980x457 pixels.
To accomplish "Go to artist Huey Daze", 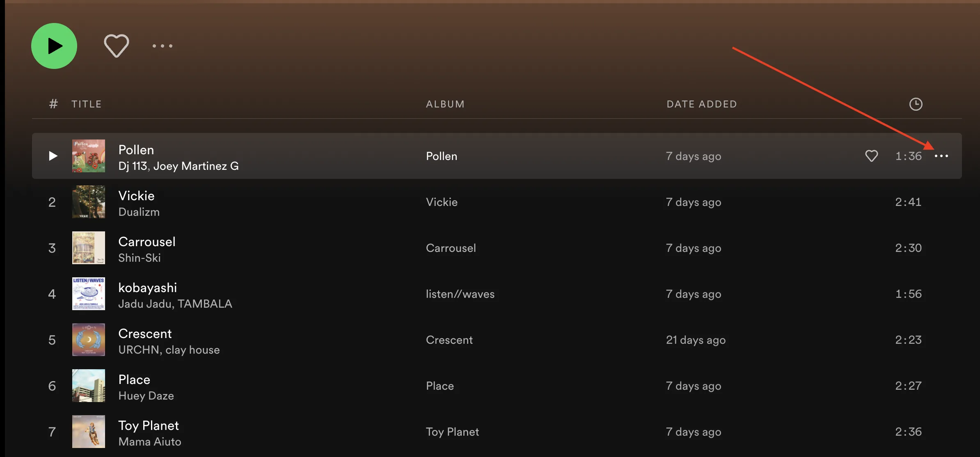I will tap(146, 396).
